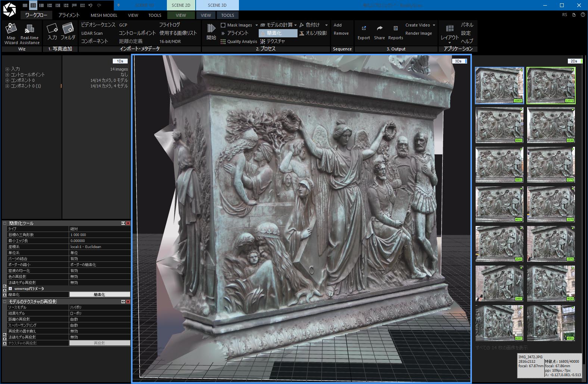Select the thumbnail labeled 16805
The width and height of the screenshot is (588, 384).
point(500,86)
